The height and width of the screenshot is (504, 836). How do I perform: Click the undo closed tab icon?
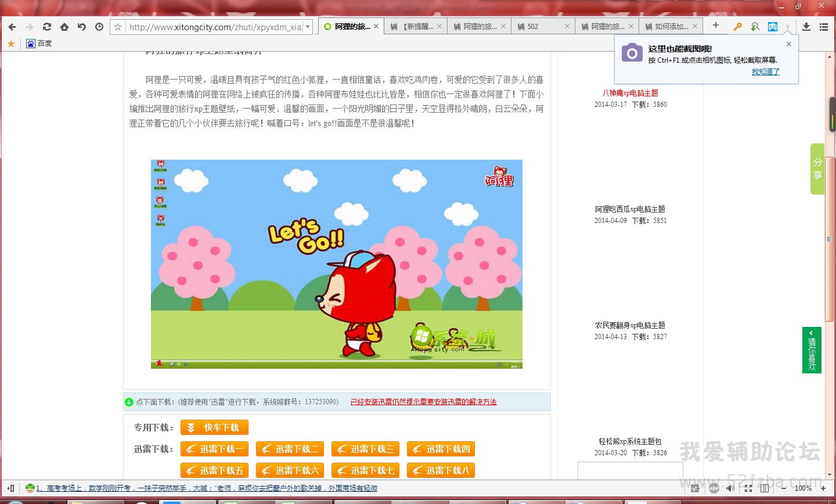[x=82, y=27]
